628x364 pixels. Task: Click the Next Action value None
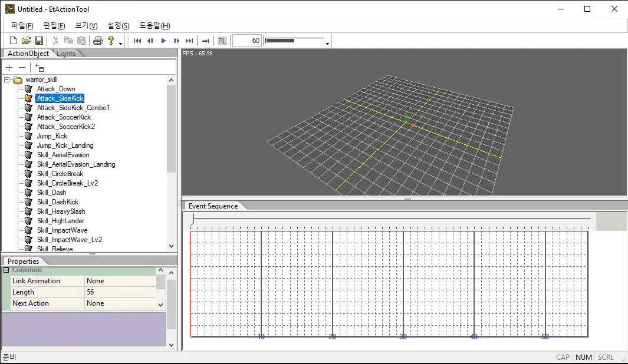tap(120, 303)
